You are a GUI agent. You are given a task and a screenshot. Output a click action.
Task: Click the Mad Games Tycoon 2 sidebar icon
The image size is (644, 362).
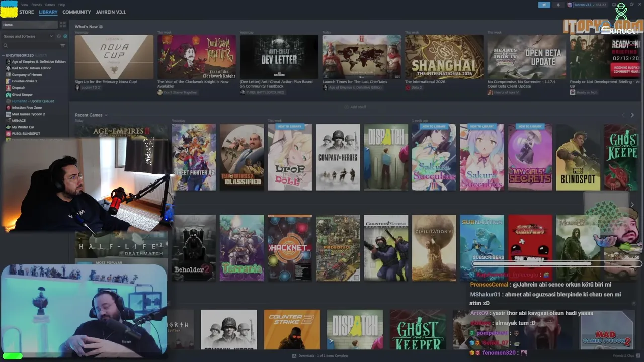click(8, 114)
